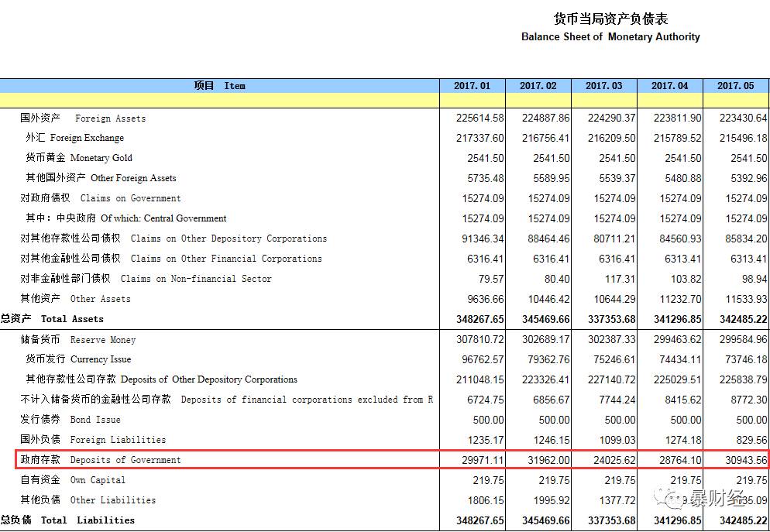The image size is (770, 532).
Task: Select Currency Issue value 74434.11
Action: [680, 360]
